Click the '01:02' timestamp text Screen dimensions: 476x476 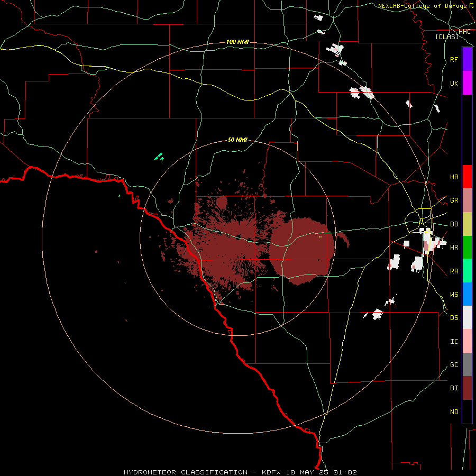(345, 472)
